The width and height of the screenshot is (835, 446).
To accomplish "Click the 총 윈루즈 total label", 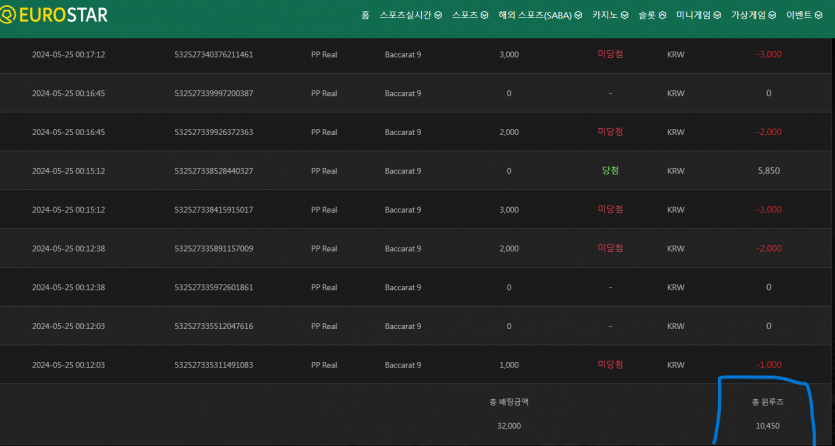I will (767, 402).
